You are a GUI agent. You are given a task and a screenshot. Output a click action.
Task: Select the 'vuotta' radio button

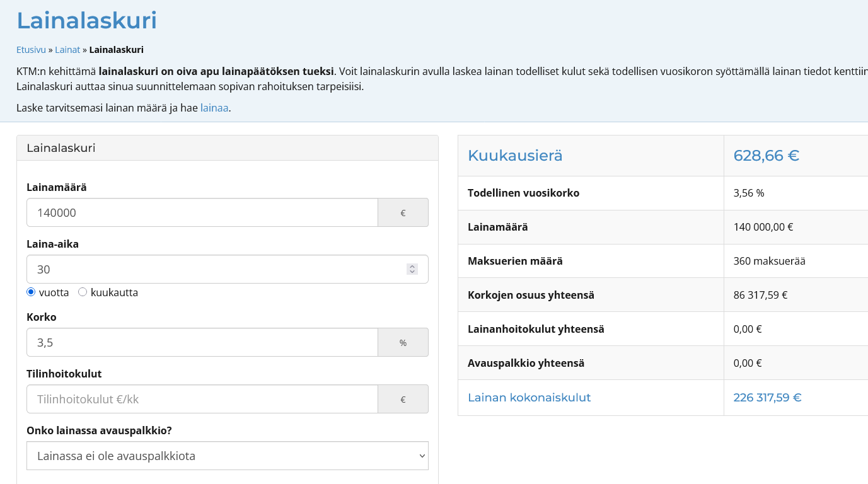pos(31,292)
